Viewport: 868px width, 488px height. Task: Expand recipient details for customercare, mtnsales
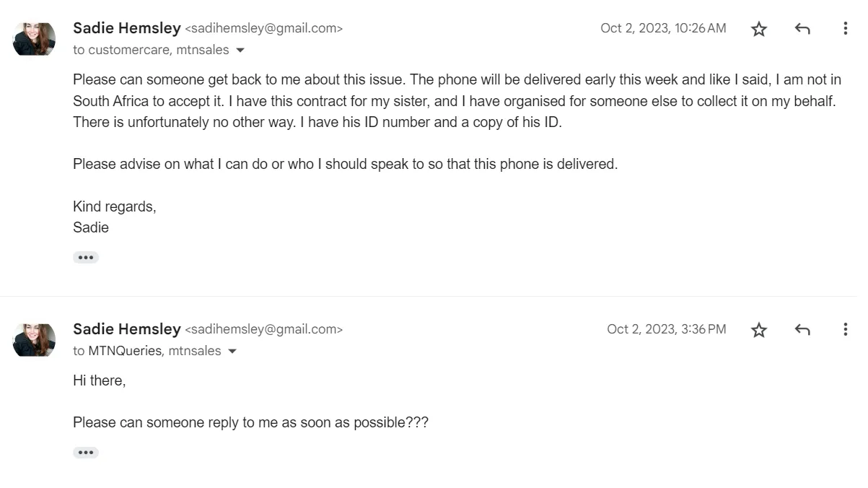tap(241, 51)
